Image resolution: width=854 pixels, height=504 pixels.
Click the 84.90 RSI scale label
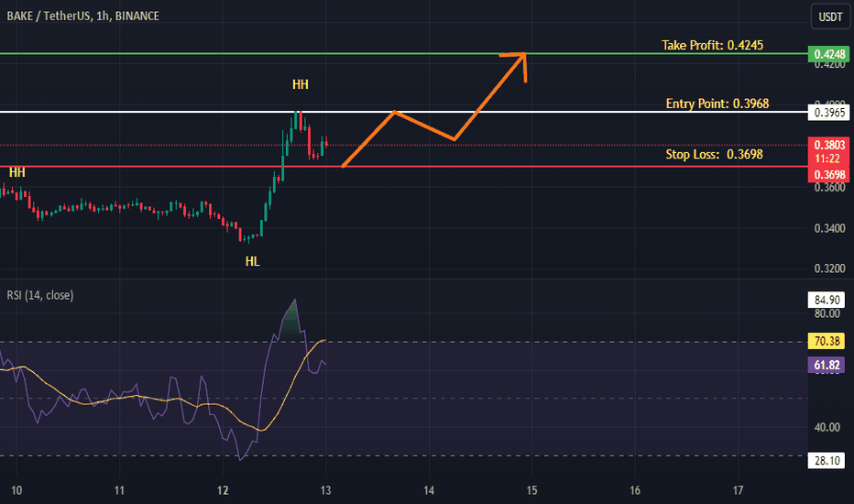pyautogui.click(x=827, y=300)
